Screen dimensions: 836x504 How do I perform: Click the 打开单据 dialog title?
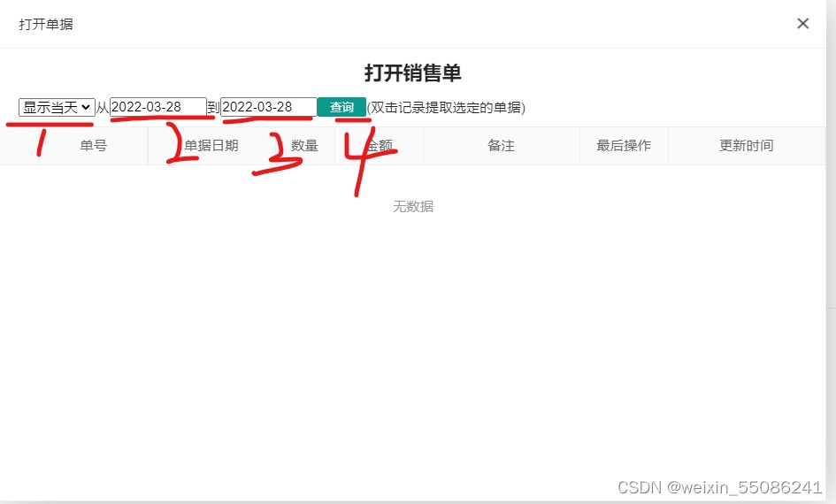point(46,24)
